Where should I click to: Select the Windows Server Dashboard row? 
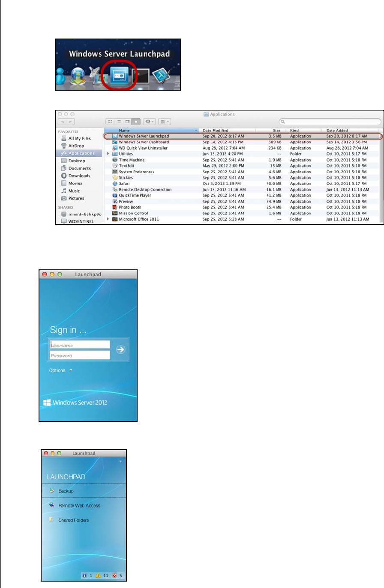[242, 142]
